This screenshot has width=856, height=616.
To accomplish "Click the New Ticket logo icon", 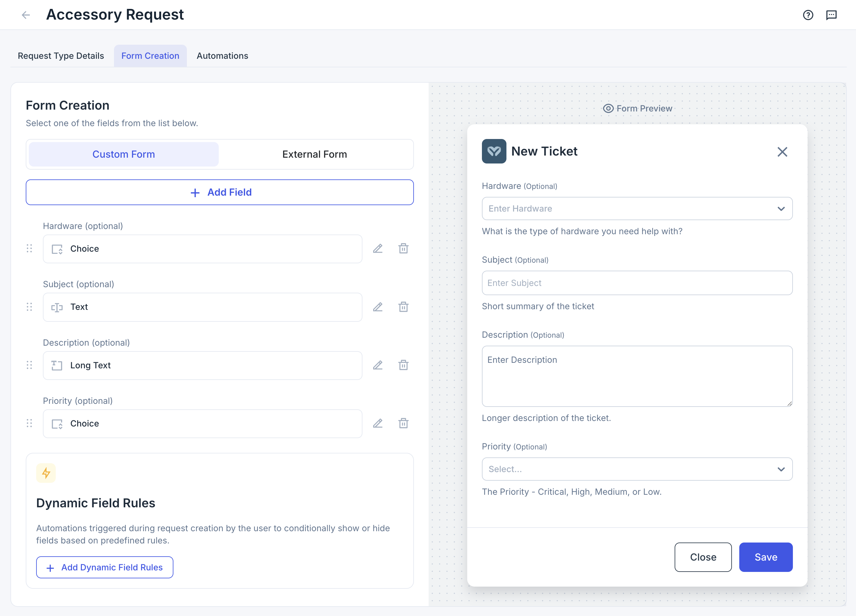I will pyautogui.click(x=494, y=151).
